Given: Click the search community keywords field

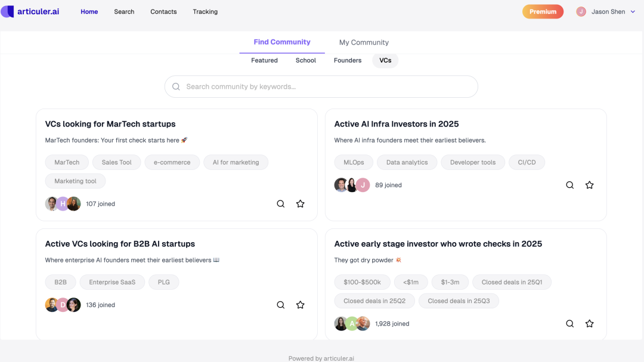Looking at the screenshot, I should click(322, 86).
